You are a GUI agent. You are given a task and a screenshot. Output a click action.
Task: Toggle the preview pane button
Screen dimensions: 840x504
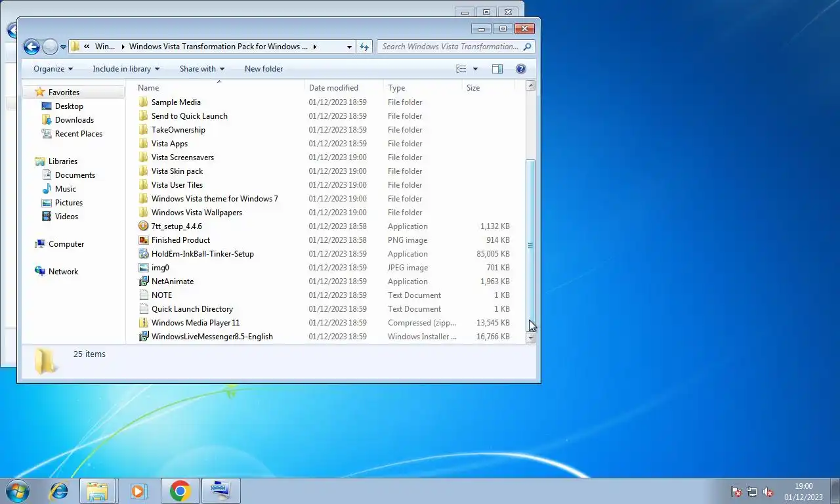click(497, 69)
